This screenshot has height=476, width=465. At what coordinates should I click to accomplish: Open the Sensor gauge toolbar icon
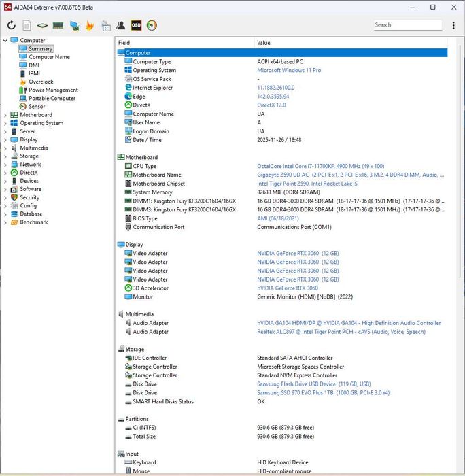152,25
